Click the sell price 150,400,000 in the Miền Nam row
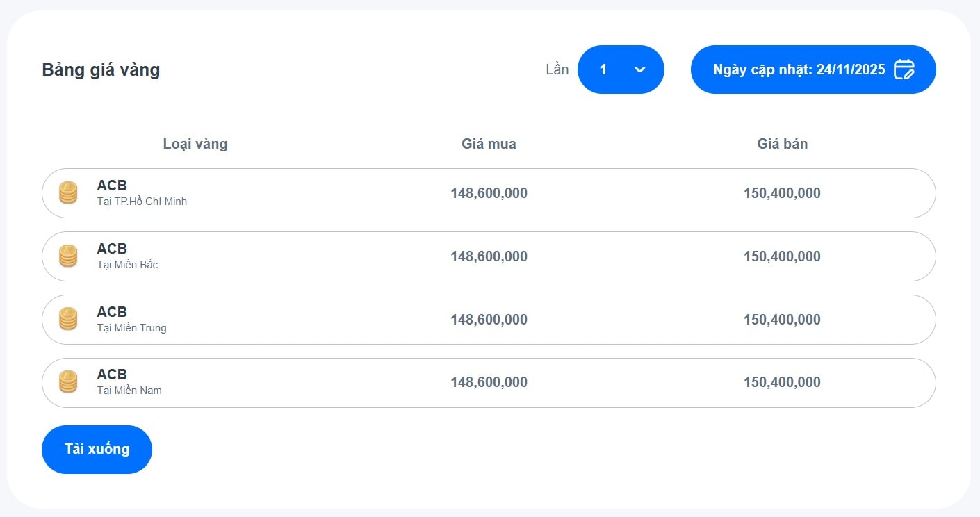Screen dimensions: 980x517 click(782, 382)
